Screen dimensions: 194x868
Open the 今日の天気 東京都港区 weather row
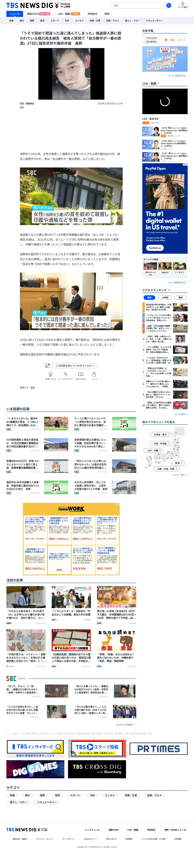point(165,40)
